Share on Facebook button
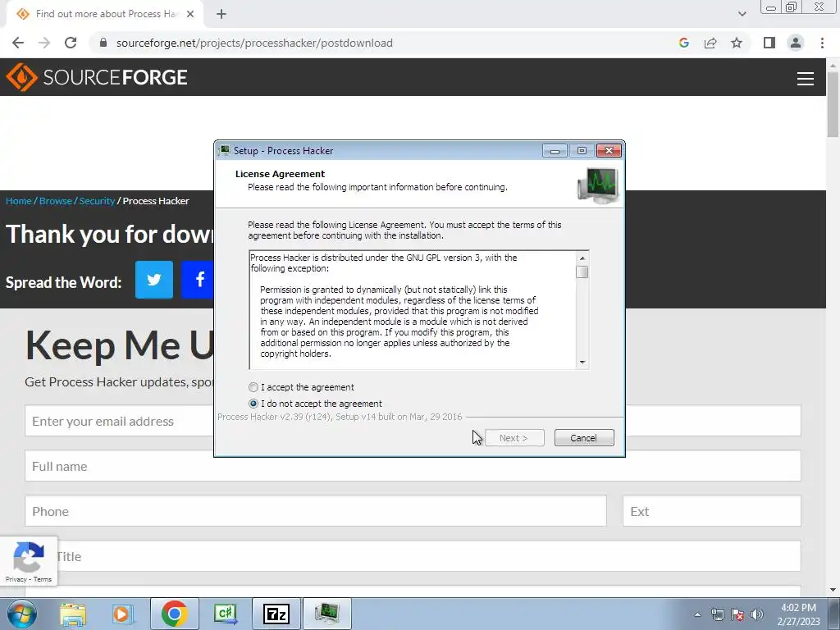The height and width of the screenshot is (630, 840). [198, 280]
